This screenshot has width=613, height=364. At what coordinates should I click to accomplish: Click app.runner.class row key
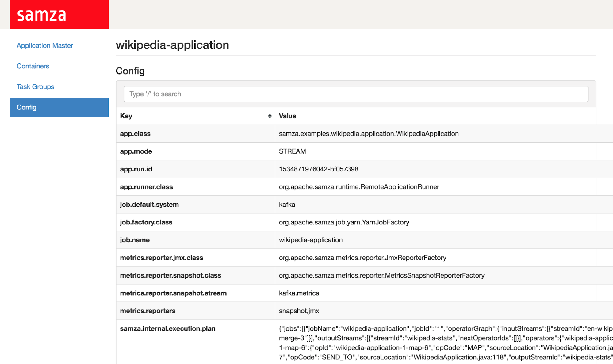coord(146,187)
